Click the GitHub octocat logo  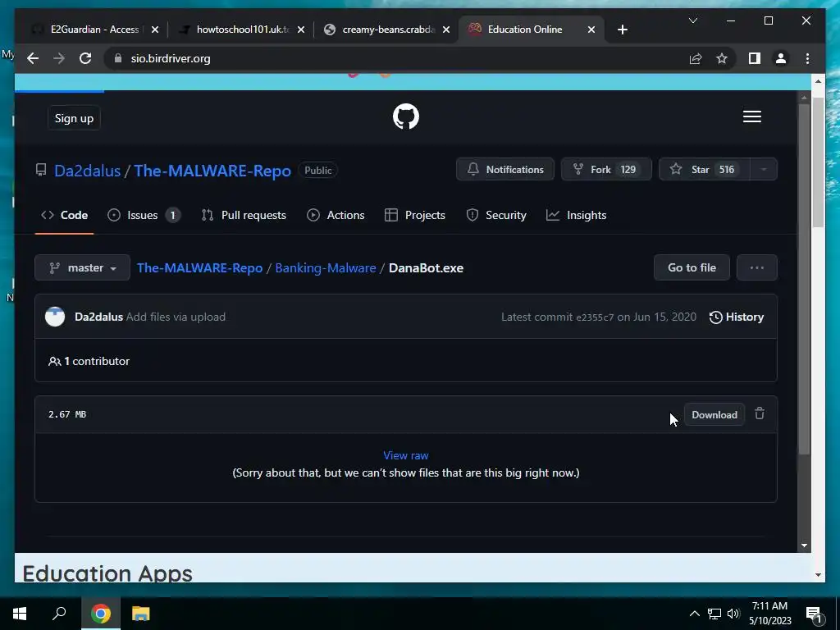click(x=405, y=116)
